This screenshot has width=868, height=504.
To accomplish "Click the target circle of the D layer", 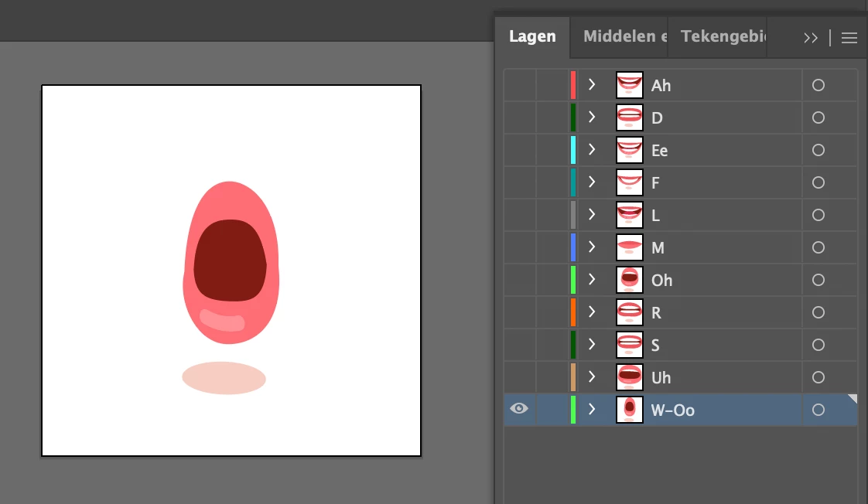I will (818, 117).
